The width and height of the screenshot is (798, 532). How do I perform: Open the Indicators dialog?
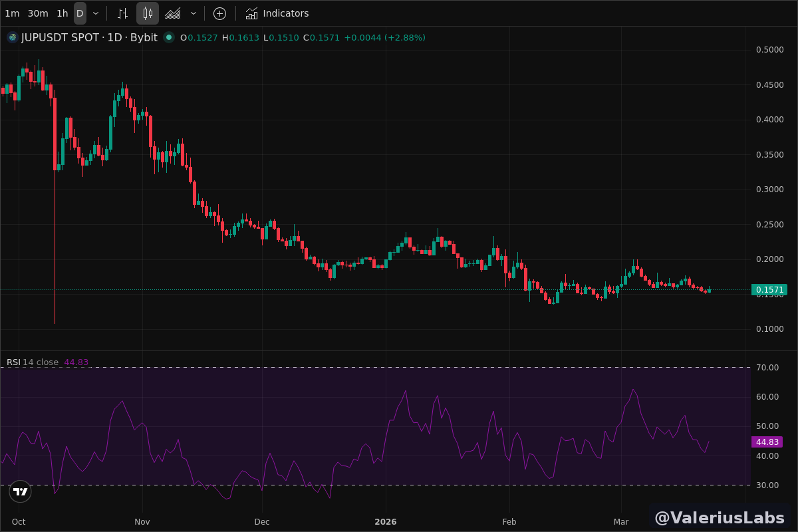pos(277,13)
